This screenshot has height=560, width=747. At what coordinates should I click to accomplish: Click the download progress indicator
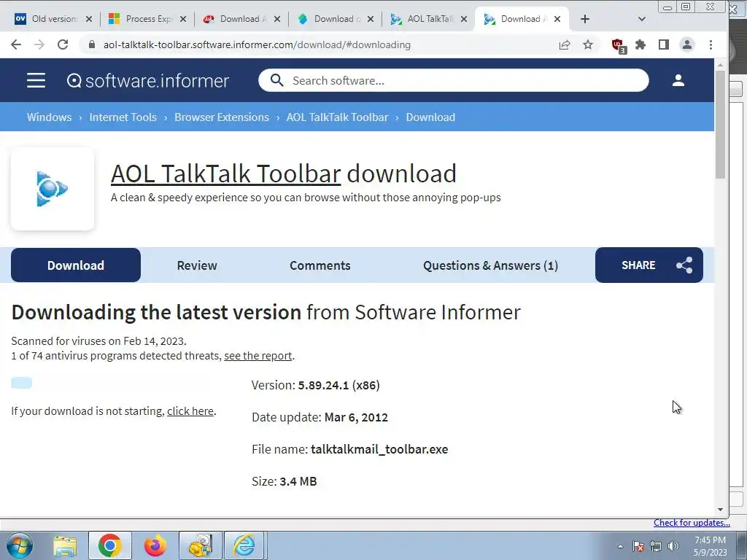pyautogui.click(x=21, y=383)
